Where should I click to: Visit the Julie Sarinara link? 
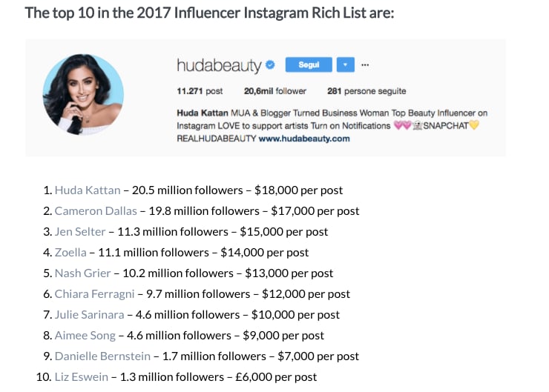coord(89,314)
